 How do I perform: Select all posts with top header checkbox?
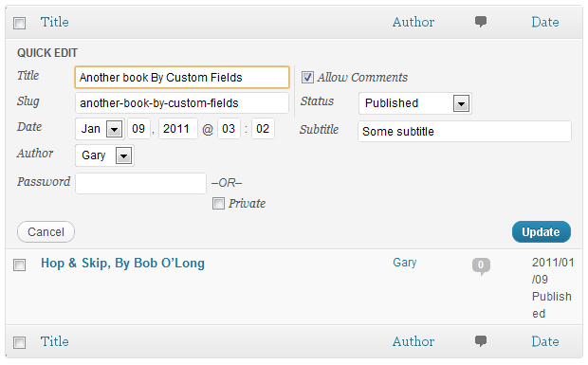point(20,23)
